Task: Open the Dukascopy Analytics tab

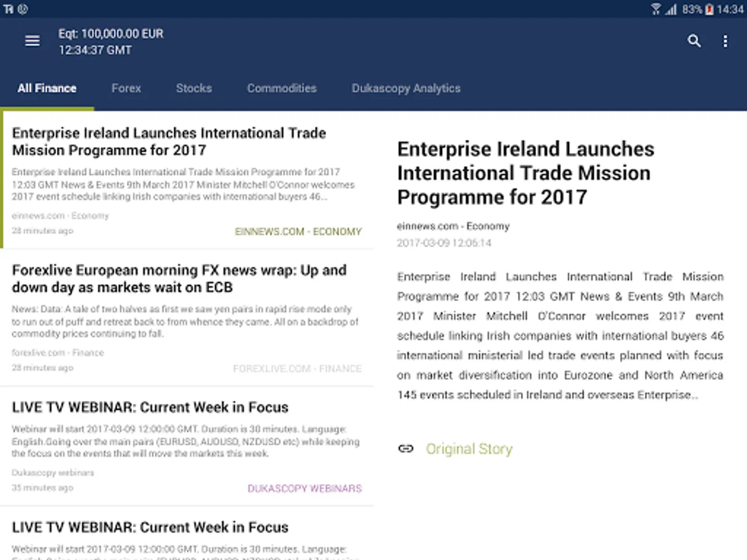Action: [406, 88]
